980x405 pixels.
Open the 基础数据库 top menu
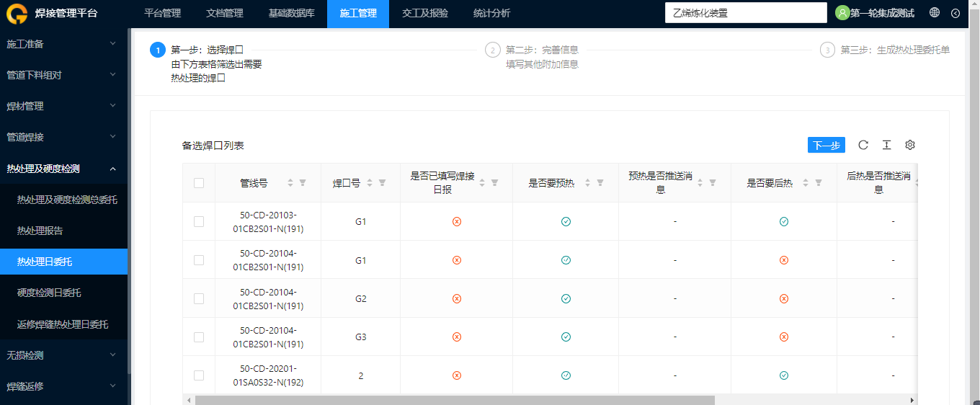(x=291, y=13)
